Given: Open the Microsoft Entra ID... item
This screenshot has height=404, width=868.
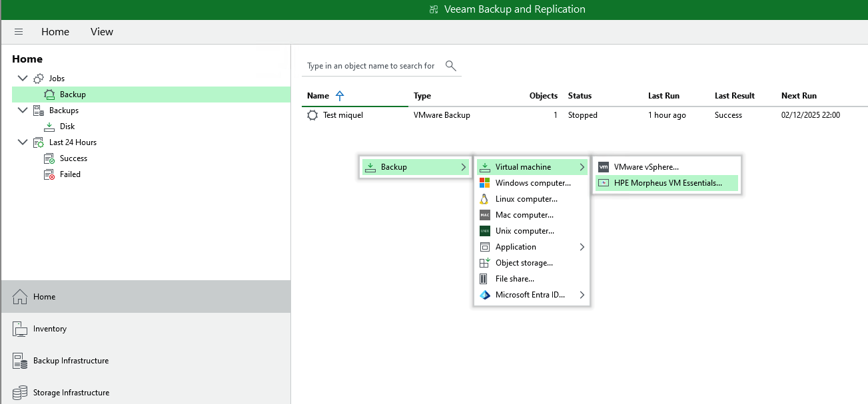Looking at the screenshot, I should (x=532, y=295).
